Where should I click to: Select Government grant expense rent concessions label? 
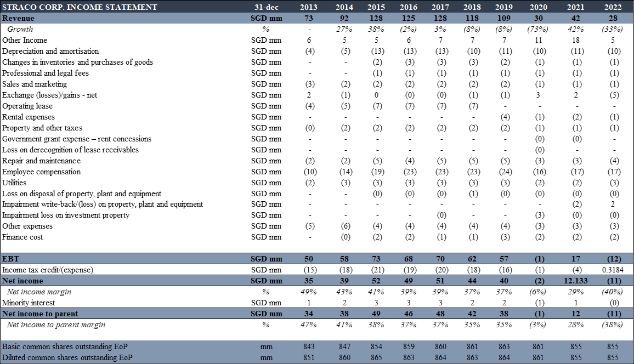pyautogui.click(x=77, y=139)
